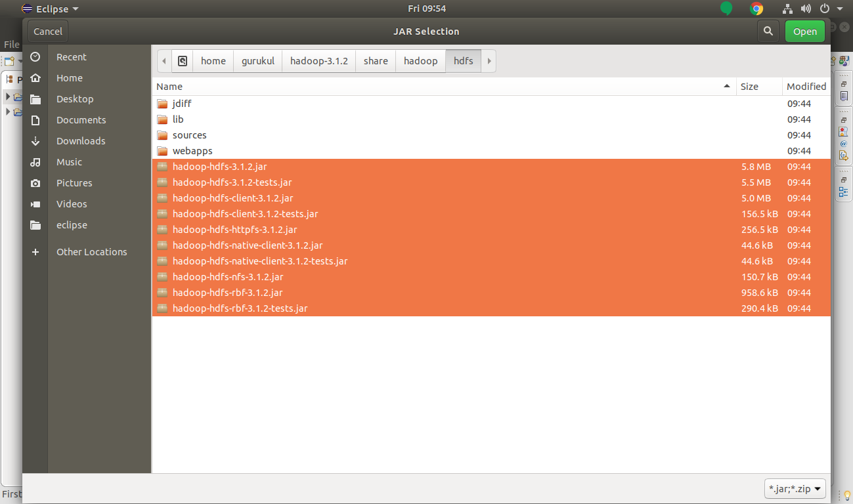Open the network status icon in the top bar
This screenshot has width=853, height=504.
788,9
